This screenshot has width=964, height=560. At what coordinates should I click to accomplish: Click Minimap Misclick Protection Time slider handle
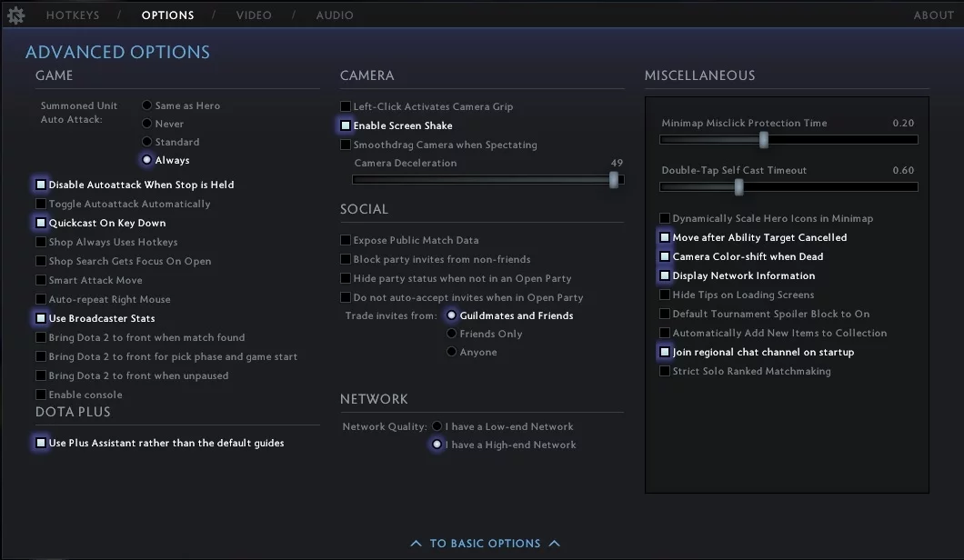(764, 140)
